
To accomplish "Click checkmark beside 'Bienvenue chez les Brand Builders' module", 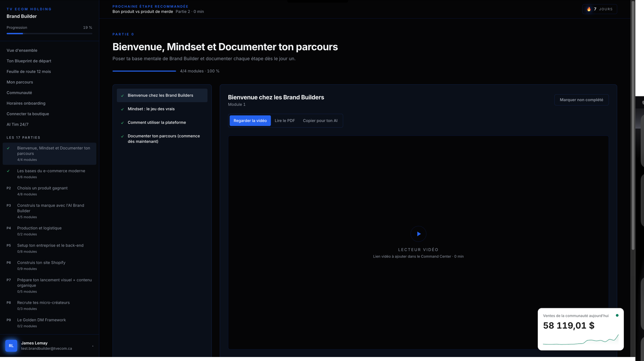I will coord(122,96).
